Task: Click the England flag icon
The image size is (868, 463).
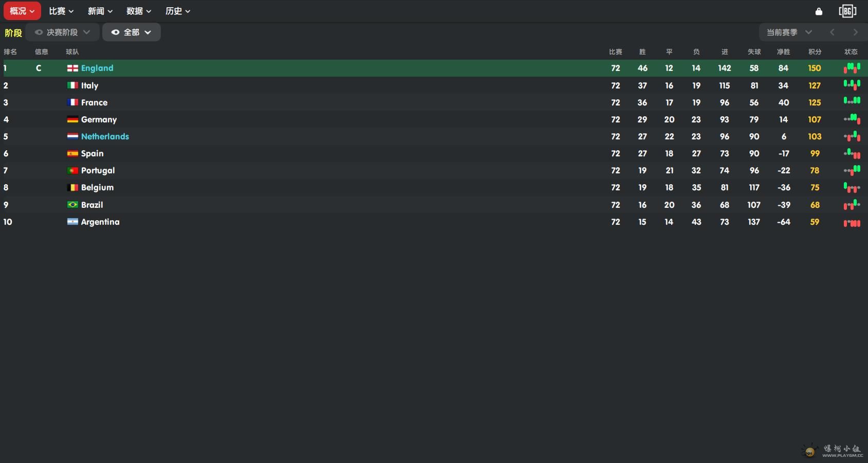Action: pos(72,68)
